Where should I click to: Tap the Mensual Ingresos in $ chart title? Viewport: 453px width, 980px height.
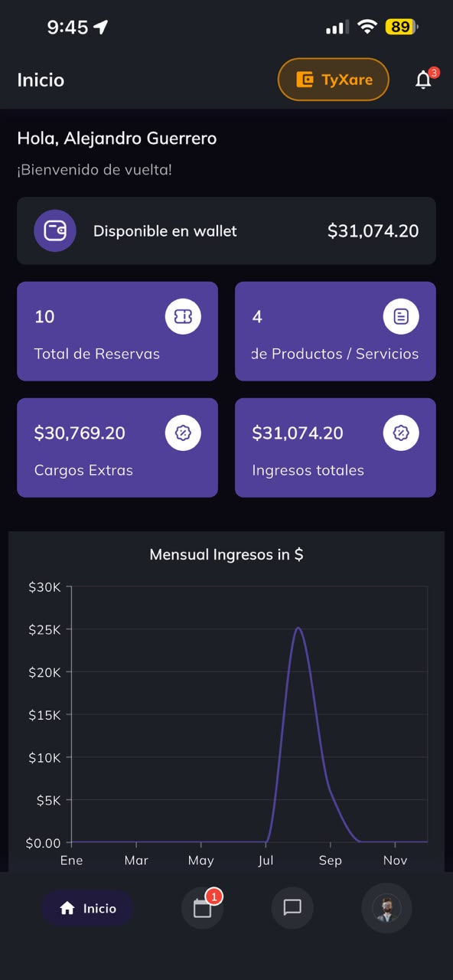(226, 554)
